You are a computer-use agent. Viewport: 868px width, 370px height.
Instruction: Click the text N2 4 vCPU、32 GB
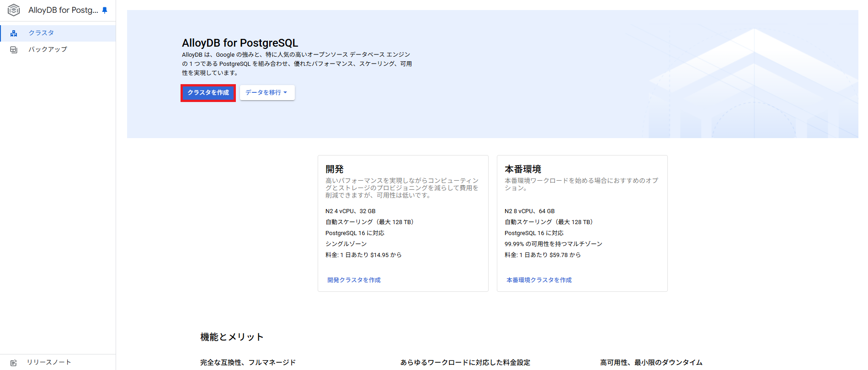(351, 211)
